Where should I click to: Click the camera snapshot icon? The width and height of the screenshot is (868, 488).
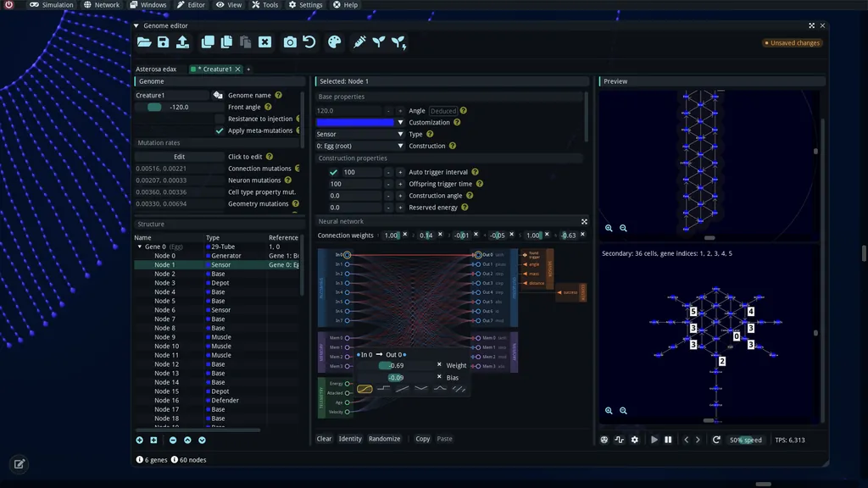[290, 42]
